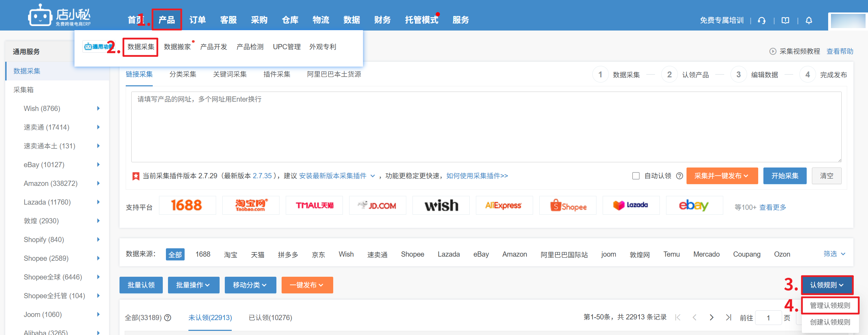Click the play icon for 采集视频教程
Screen dimensions: 868x335
pyautogui.click(x=772, y=51)
